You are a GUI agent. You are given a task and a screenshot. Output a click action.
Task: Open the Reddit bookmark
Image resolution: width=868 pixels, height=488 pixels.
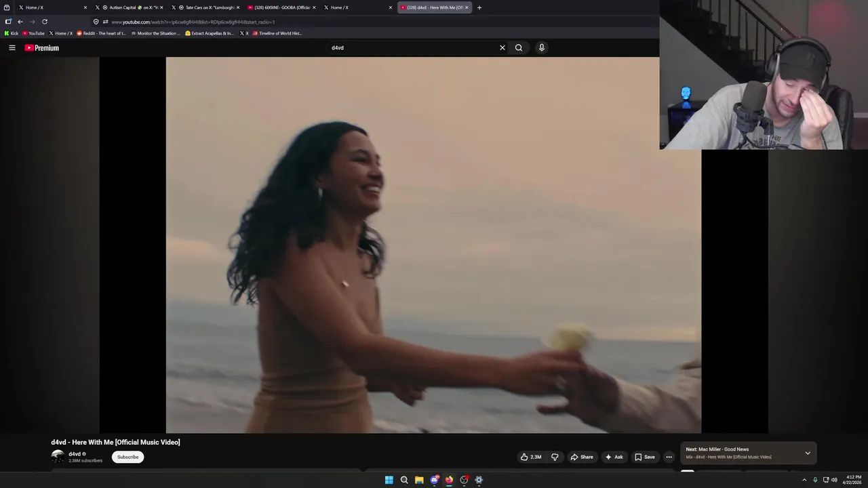pyautogui.click(x=101, y=33)
